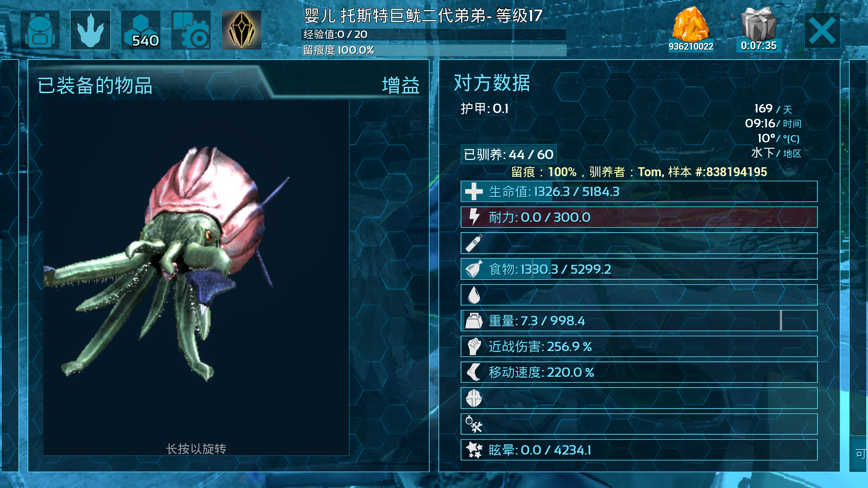868x488 pixels.
Task: Select the 生命值 health stat bar
Action: click(639, 192)
